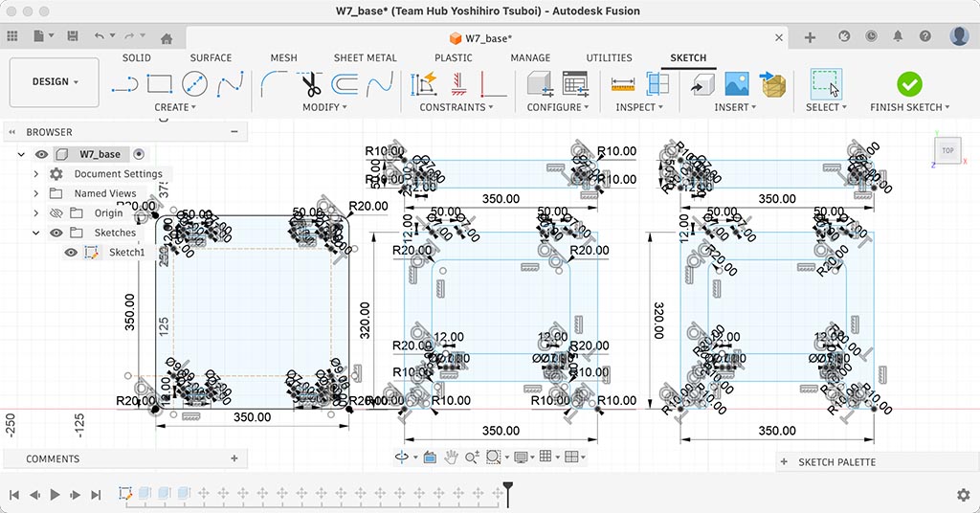Open Change Parameters tool
Screen dimensions: 980x513
click(575, 83)
